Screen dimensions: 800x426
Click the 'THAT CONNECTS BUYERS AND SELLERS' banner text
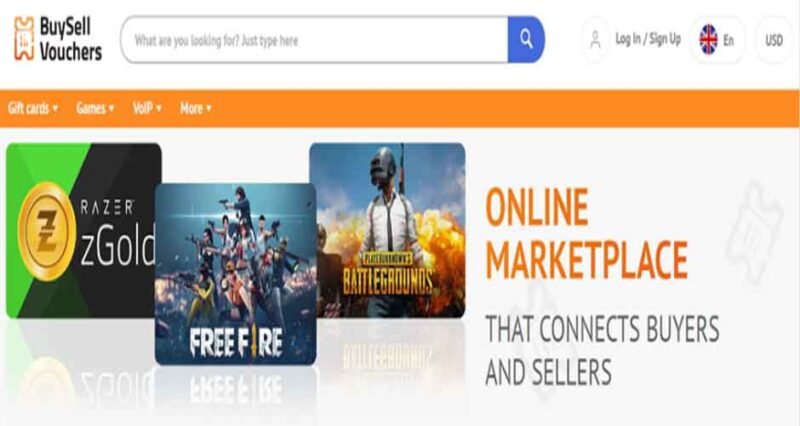602,350
